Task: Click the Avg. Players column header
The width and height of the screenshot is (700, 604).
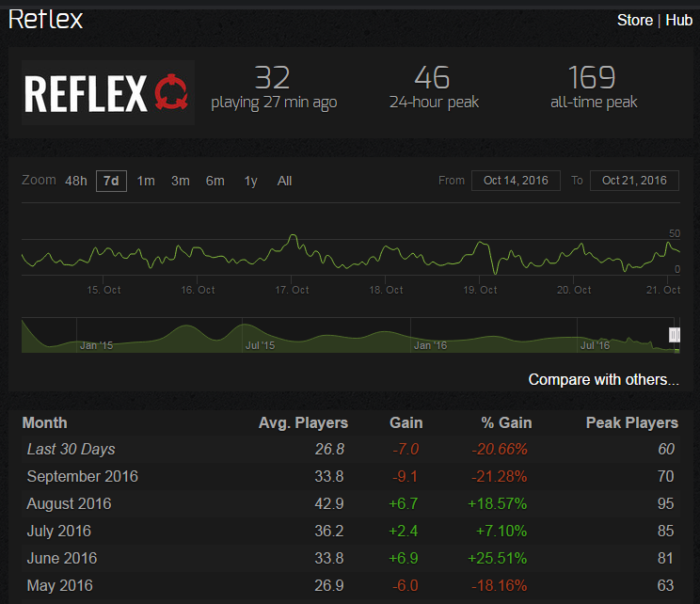Action: [x=303, y=422]
